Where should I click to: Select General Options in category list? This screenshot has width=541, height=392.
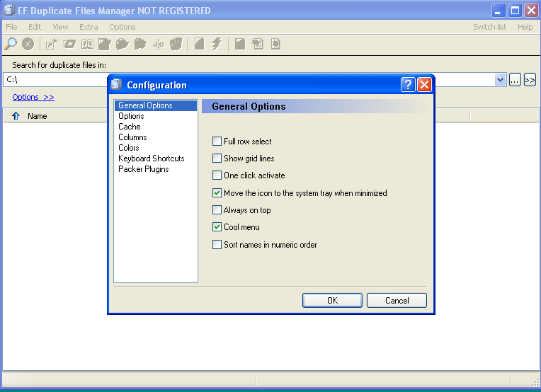click(156, 105)
